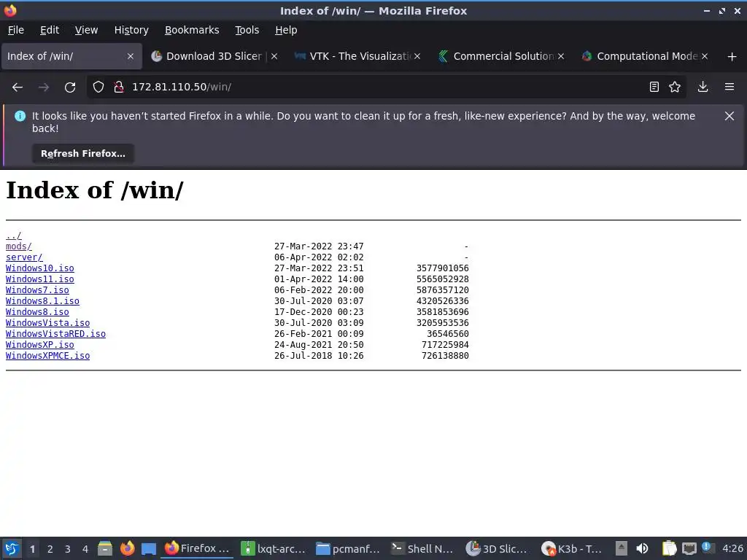Viewport: 747px width, 560px height.
Task: Download Windows11.iso
Action: coord(39,279)
